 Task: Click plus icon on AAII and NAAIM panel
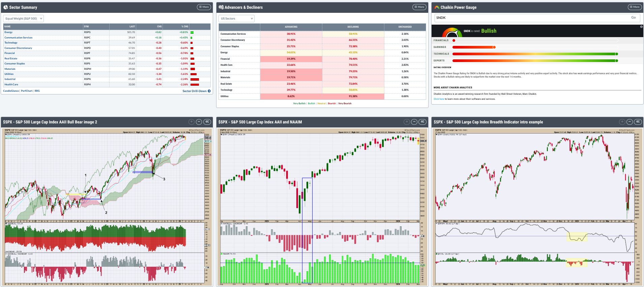[407, 122]
